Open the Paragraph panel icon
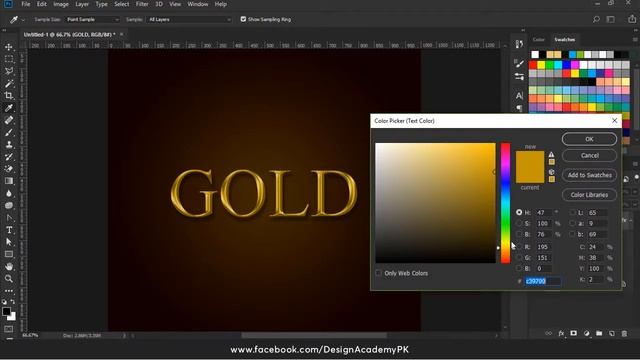This screenshot has height=360, width=640. click(519, 108)
